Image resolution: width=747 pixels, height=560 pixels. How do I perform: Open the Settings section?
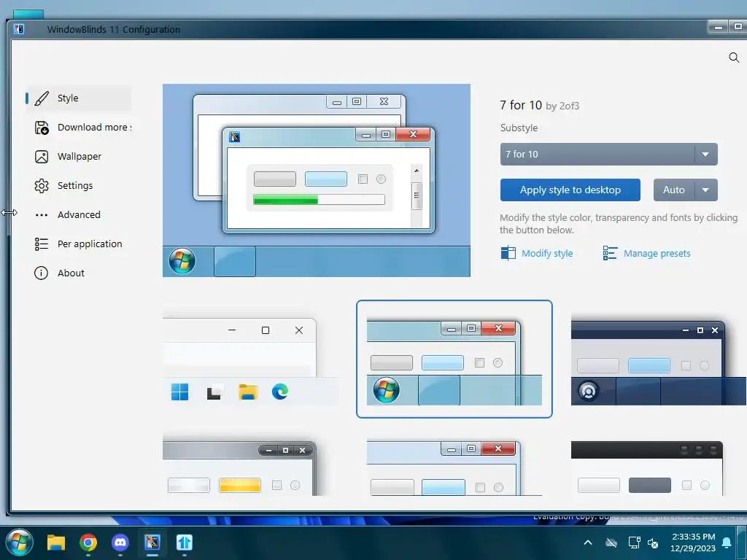(79, 185)
